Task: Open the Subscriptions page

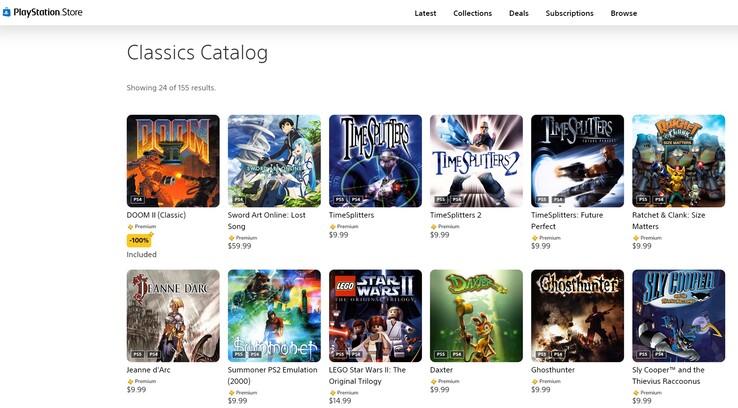Action: [x=569, y=13]
